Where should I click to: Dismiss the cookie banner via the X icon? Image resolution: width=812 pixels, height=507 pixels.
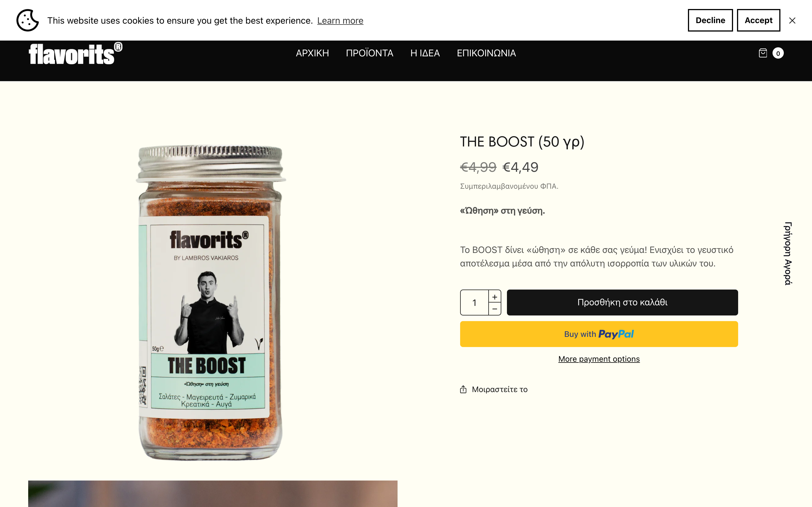(x=792, y=20)
